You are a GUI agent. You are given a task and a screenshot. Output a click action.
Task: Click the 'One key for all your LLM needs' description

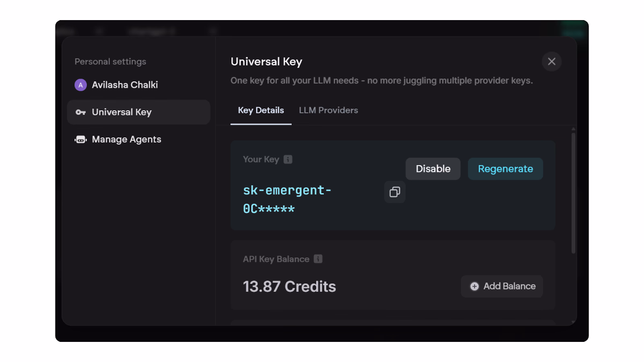382,81
